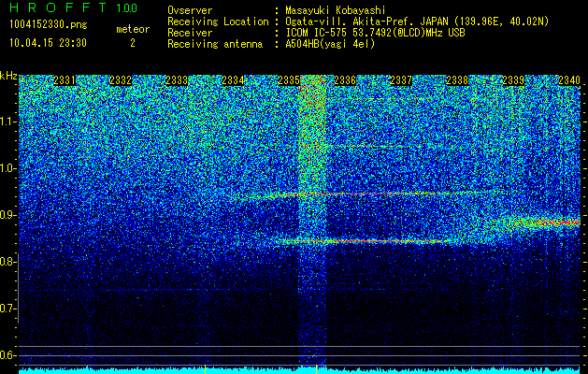Click the Receiver value ICOM IC-575

316,33
